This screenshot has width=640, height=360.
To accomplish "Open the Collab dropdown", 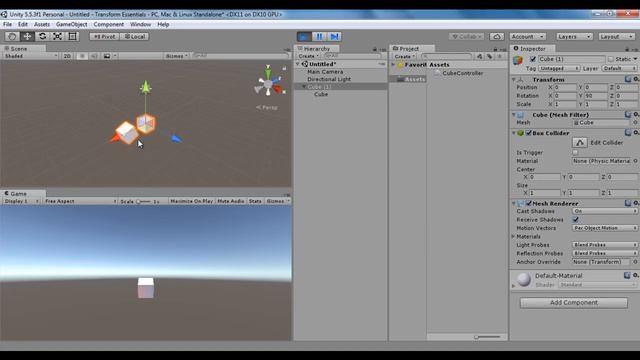I will (467, 37).
